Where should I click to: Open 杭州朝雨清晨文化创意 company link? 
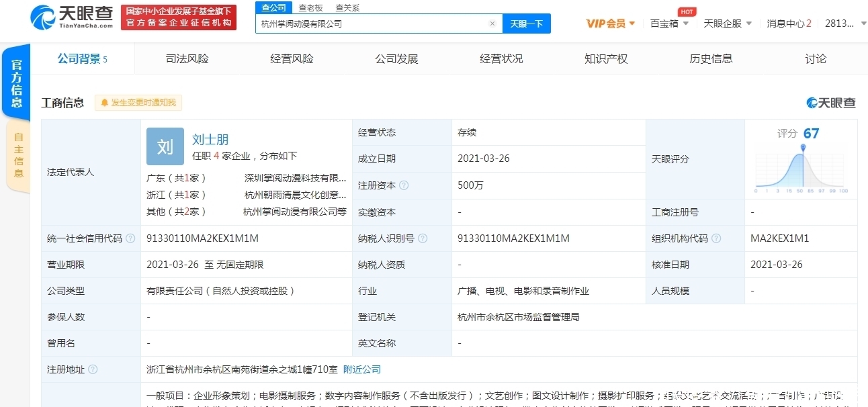click(x=296, y=195)
